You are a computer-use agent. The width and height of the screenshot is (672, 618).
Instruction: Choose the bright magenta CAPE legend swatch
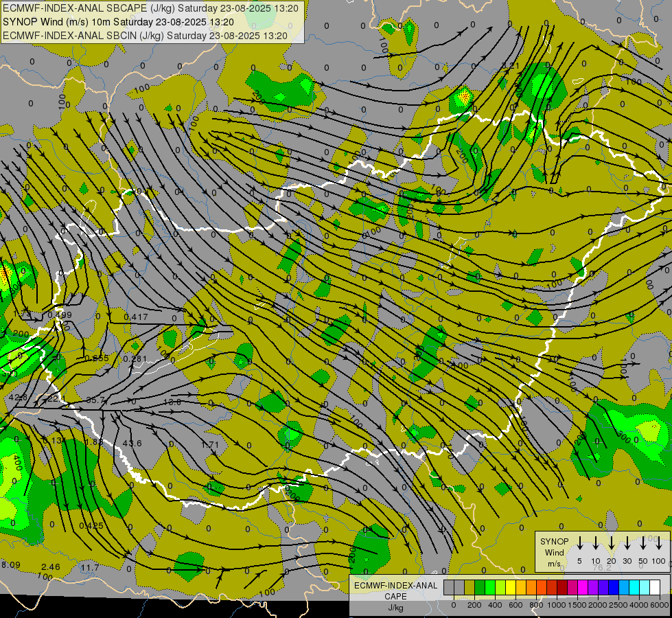click(583, 588)
